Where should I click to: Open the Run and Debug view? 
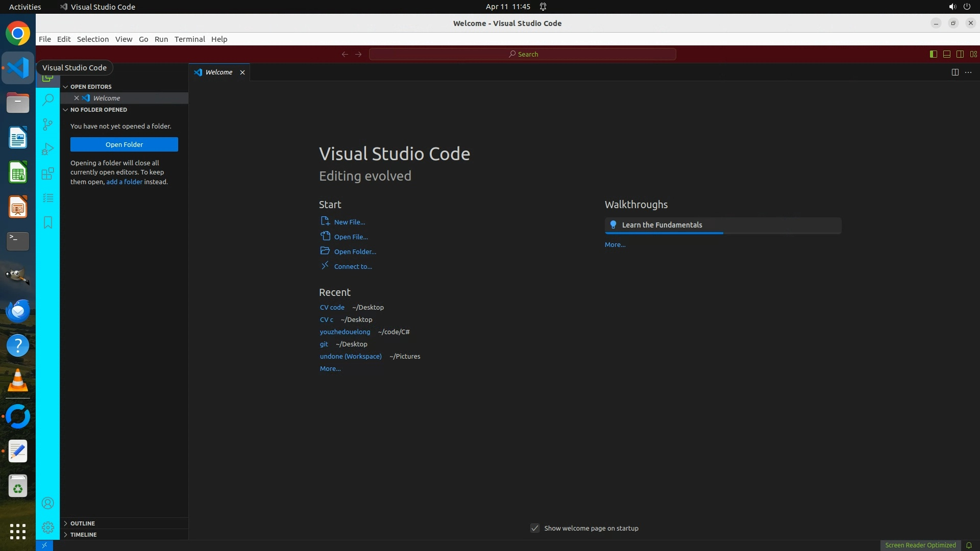tap(48, 149)
